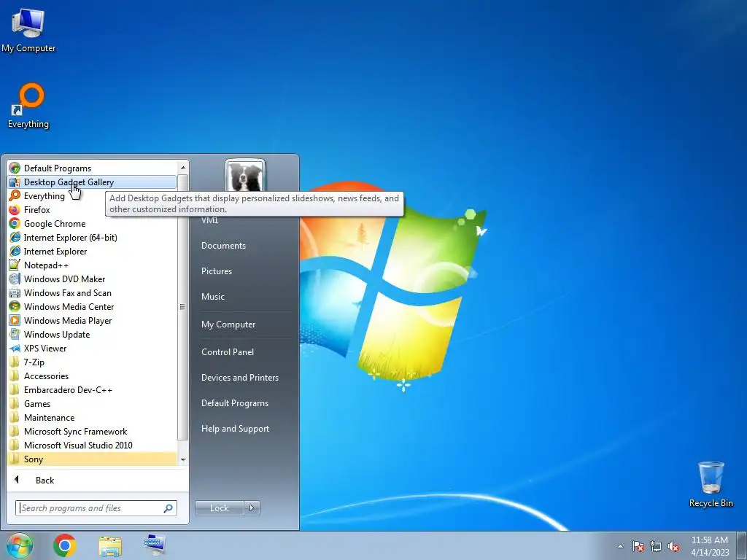
Task: Open Devices and Printers
Action: (x=239, y=378)
